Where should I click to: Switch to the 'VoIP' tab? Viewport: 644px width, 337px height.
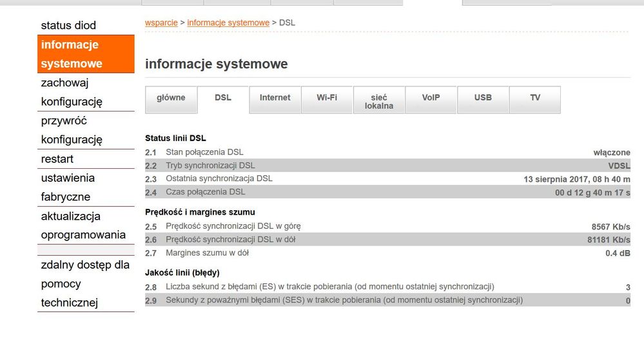point(431,98)
